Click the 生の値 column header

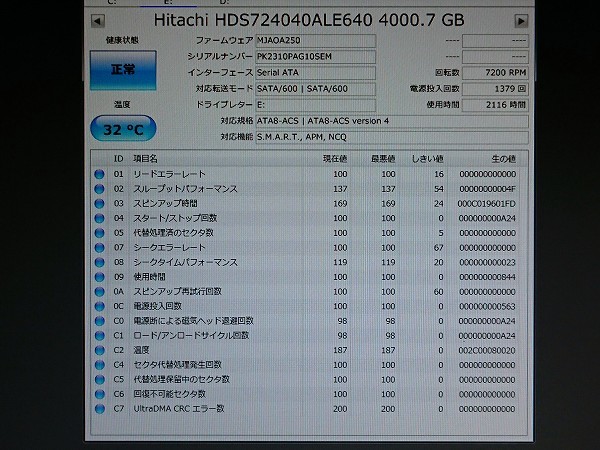504,159
